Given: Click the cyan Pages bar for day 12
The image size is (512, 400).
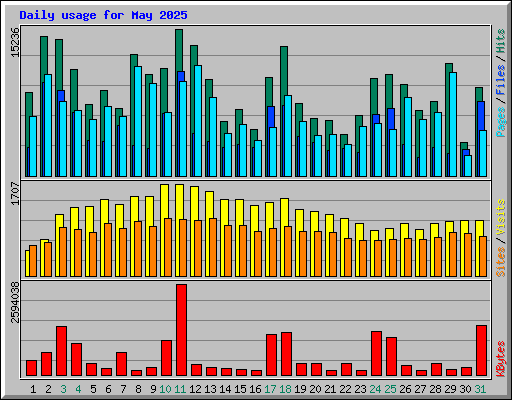Looking at the screenshot, I should (x=198, y=121).
